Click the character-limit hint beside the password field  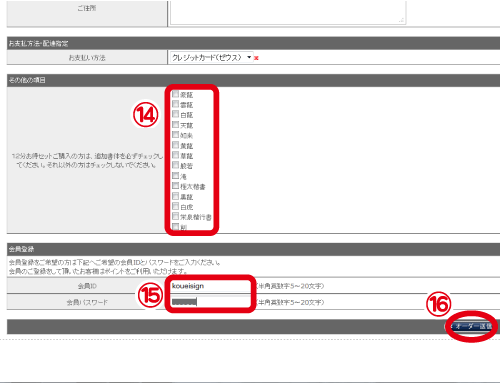(x=290, y=302)
